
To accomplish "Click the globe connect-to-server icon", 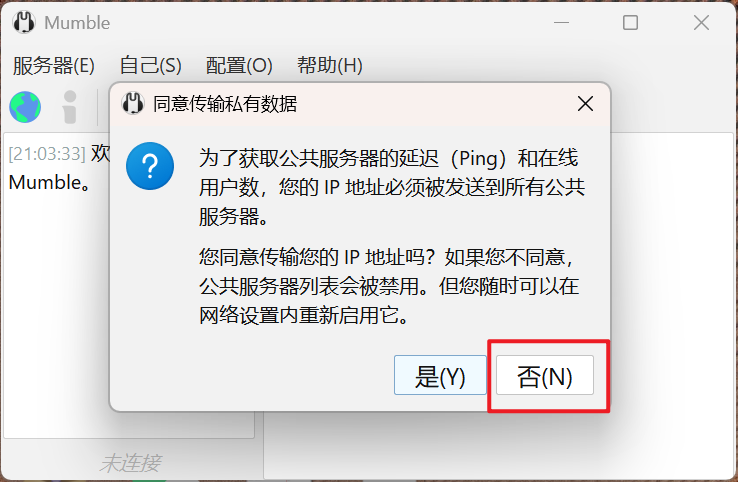I will pyautogui.click(x=25, y=107).
